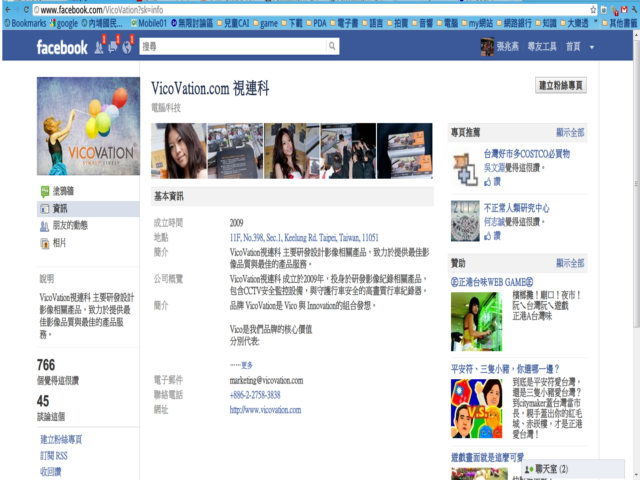Open the 聊天室 (2) chat bar
This screenshot has width=640, height=480.
(x=573, y=469)
